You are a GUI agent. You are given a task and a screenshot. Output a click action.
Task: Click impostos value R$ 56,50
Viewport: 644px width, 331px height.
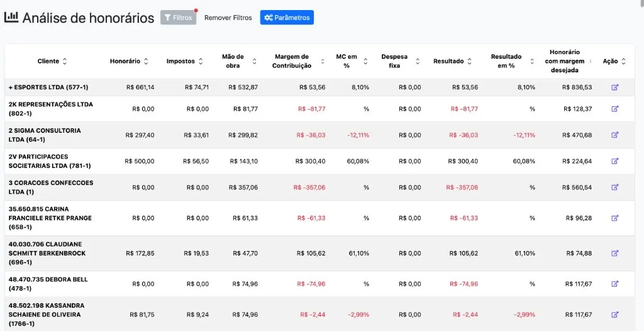[x=196, y=161]
